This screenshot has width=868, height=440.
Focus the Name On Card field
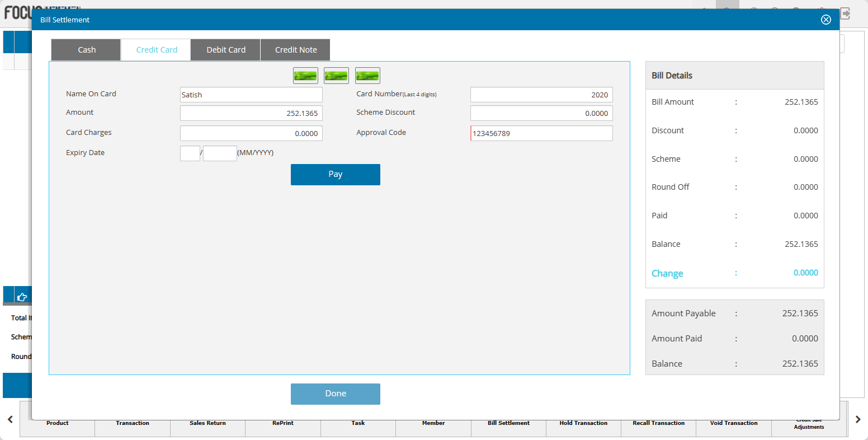(x=251, y=95)
